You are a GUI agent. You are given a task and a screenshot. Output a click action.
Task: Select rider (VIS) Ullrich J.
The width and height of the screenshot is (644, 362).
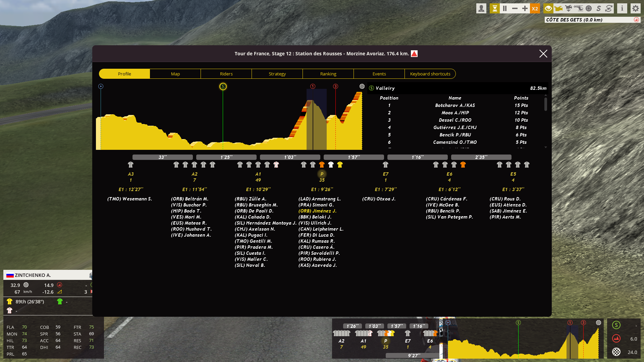point(315,223)
